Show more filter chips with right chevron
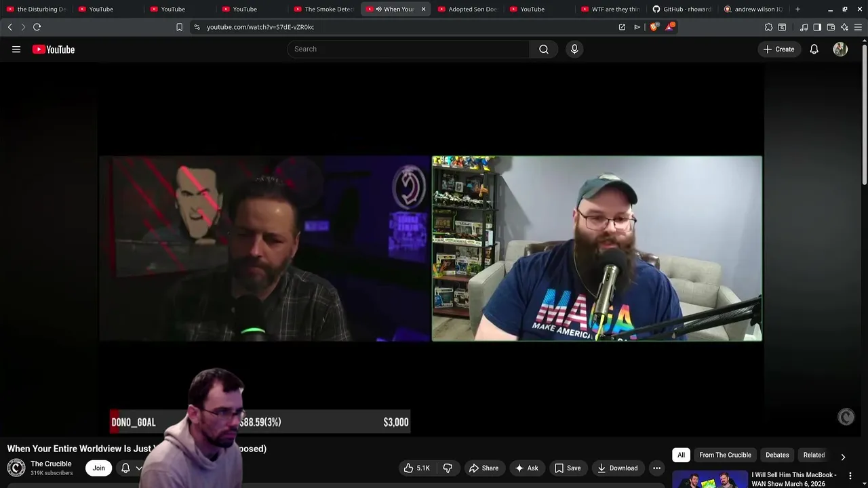868x488 pixels. (x=843, y=457)
